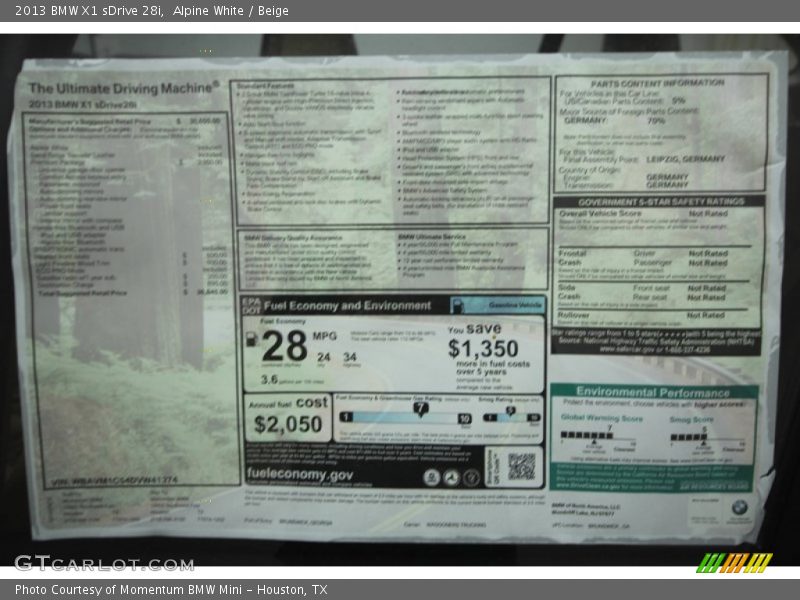Click the page title '2013 BMW X1 sDrive 28i'
Viewport: 800px width, 600px height.
pyautogui.click(x=89, y=11)
